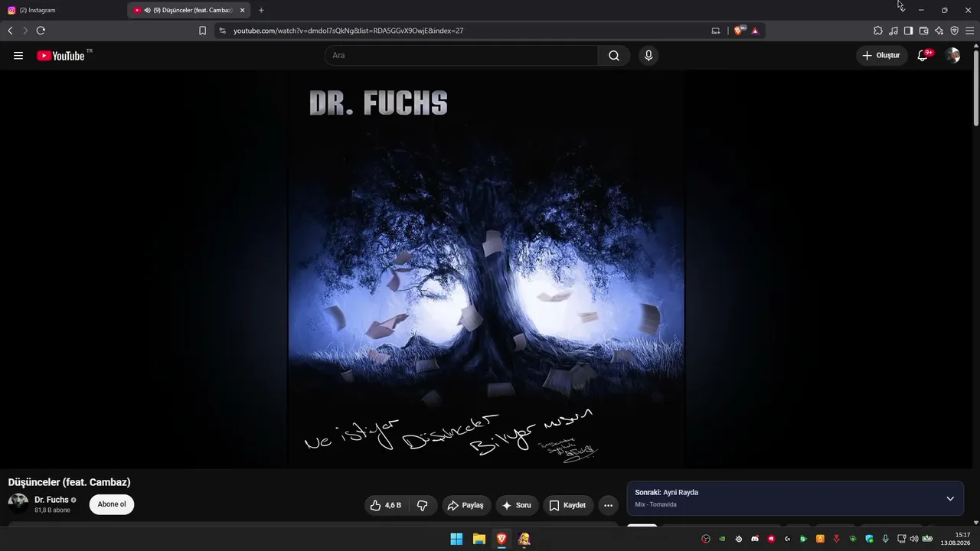Open the Brave VPN shield icon

[955, 31]
